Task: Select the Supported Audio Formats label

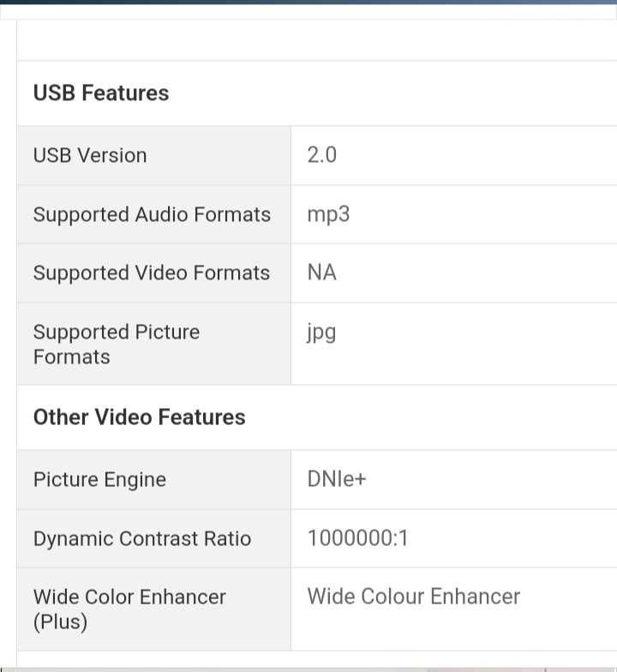Action: tap(153, 214)
